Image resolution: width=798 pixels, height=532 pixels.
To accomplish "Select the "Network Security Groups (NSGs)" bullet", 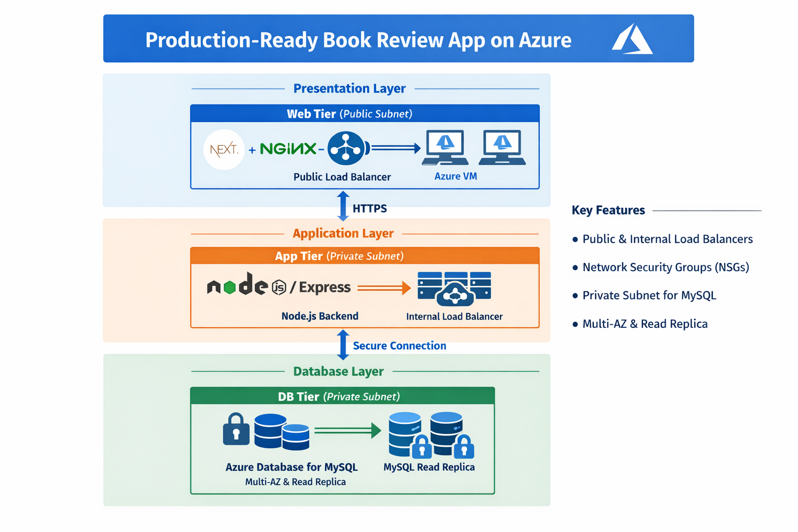I will [x=661, y=267].
